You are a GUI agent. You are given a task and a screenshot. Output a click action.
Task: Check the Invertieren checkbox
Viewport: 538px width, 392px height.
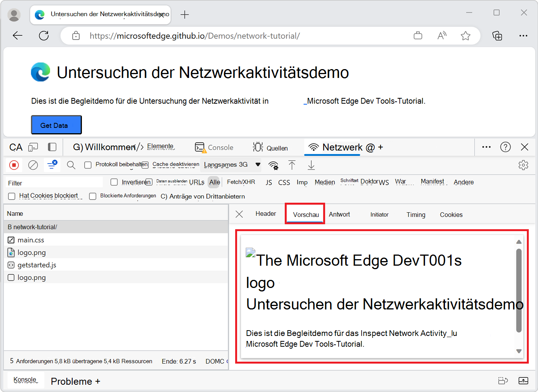click(114, 182)
